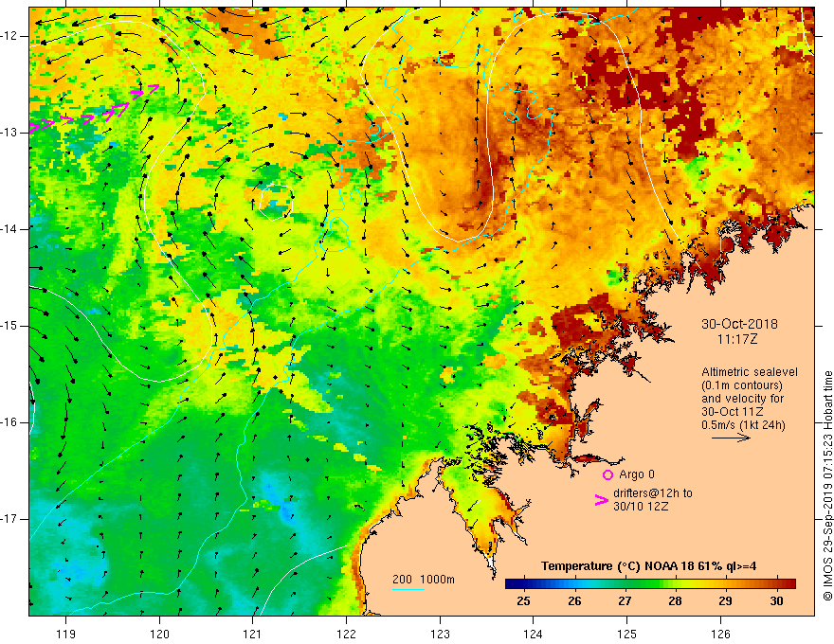Viewport: 834px width, 644px height.
Task: Click latitude axis label -12
Action: 10,36
